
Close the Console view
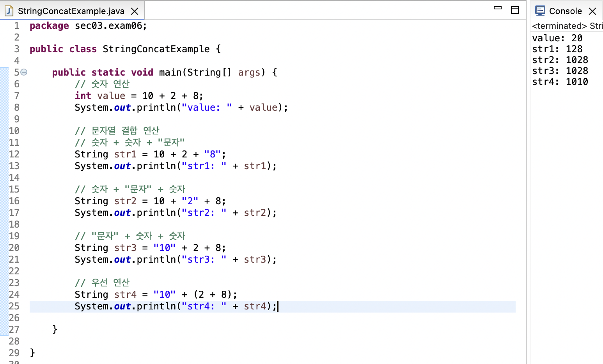click(x=592, y=11)
